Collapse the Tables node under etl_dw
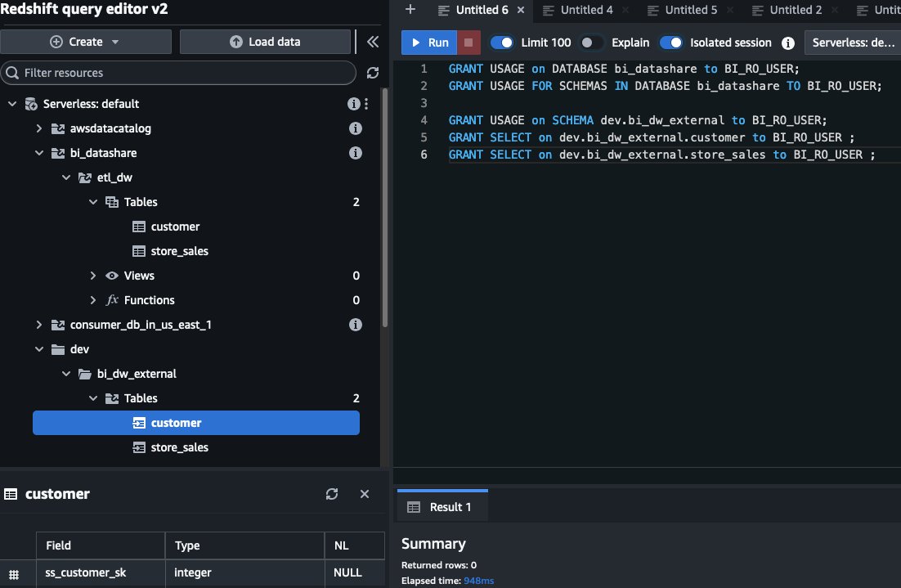 [x=93, y=202]
